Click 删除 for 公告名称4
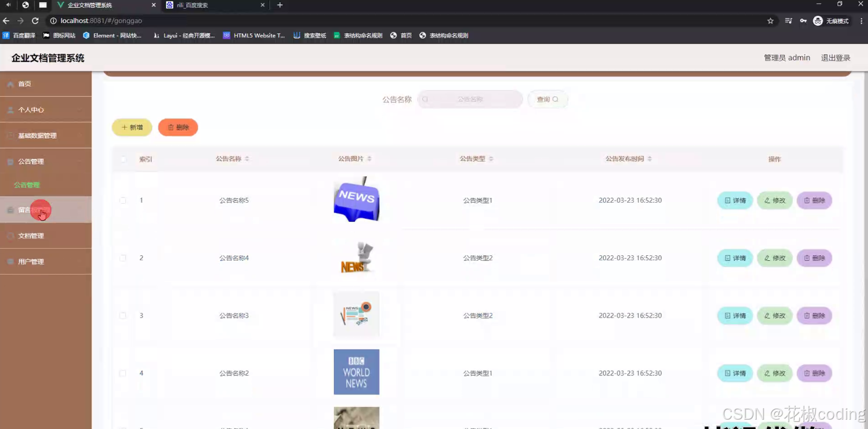This screenshot has width=868, height=429. click(x=814, y=258)
